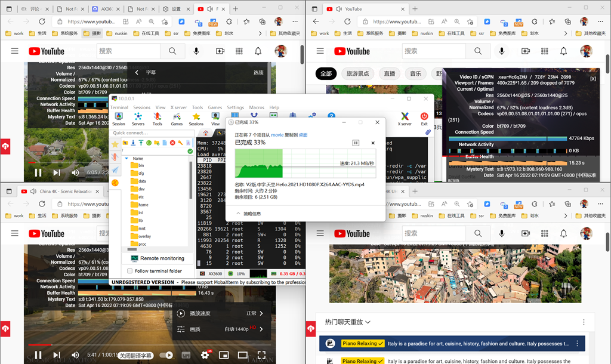The width and height of the screenshot is (611, 364).
Task: Collapse copy dialog details with chevron
Action: (239, 214)
